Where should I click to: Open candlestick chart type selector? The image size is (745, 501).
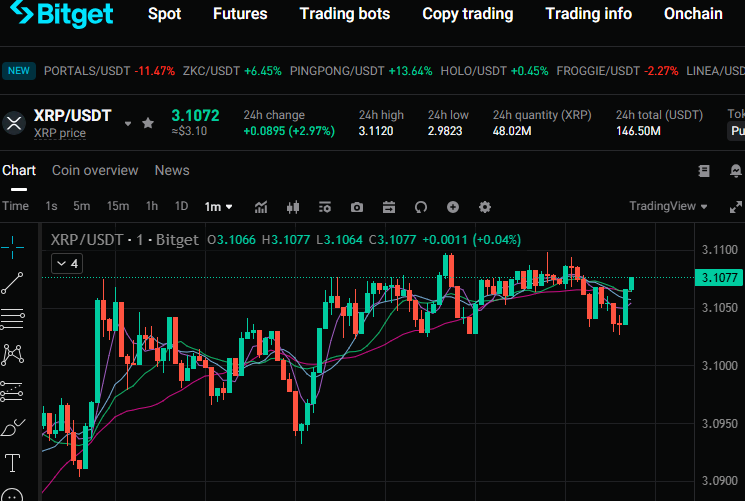click(293, 207)
